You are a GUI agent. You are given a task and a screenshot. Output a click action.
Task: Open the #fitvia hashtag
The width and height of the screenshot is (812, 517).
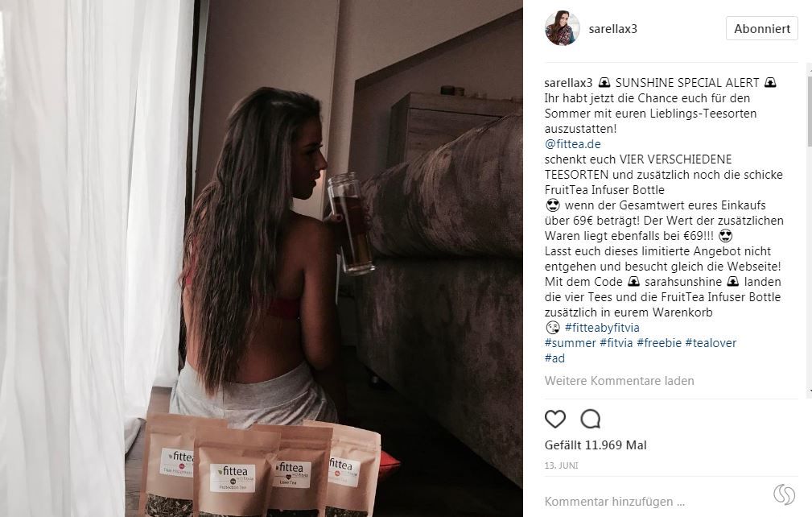click(x=616, y=343)
